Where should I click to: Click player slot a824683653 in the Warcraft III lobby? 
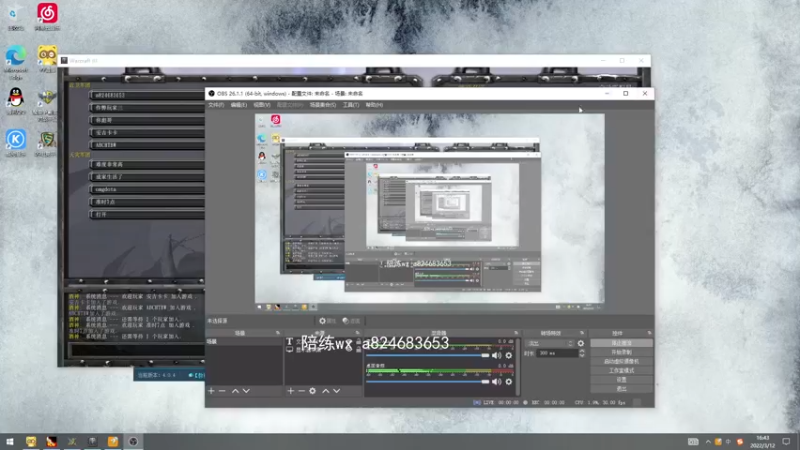[x=147, y=95]
